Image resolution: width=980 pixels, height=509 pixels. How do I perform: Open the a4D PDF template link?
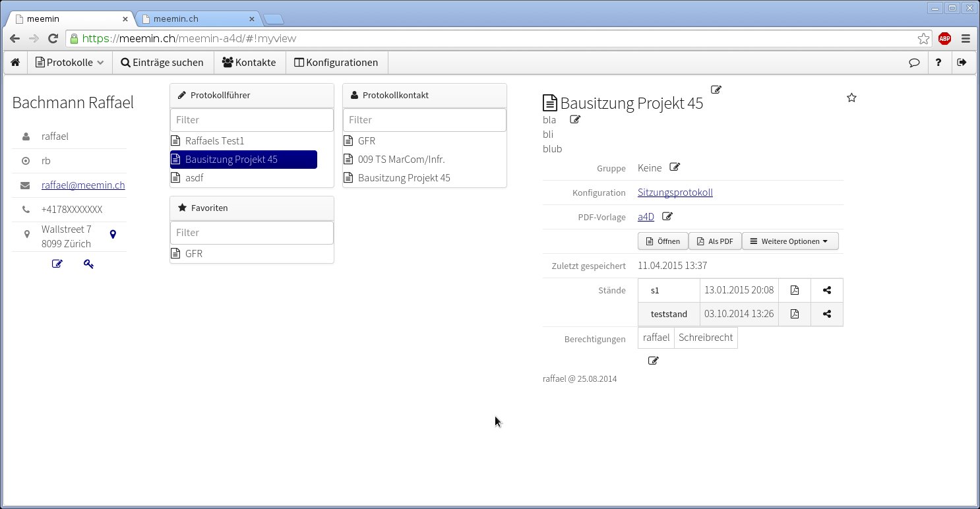646,217
